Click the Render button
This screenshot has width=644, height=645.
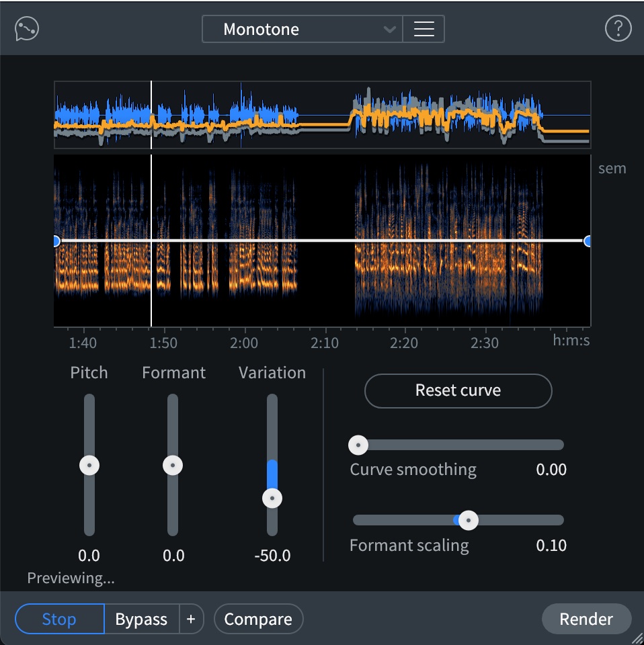[x=586, y=619]
